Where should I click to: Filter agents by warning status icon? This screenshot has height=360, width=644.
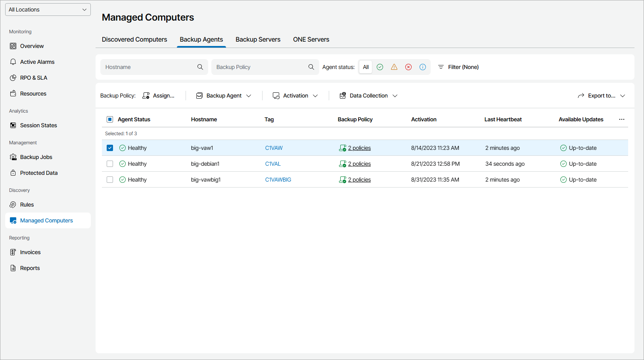(394, 67)
